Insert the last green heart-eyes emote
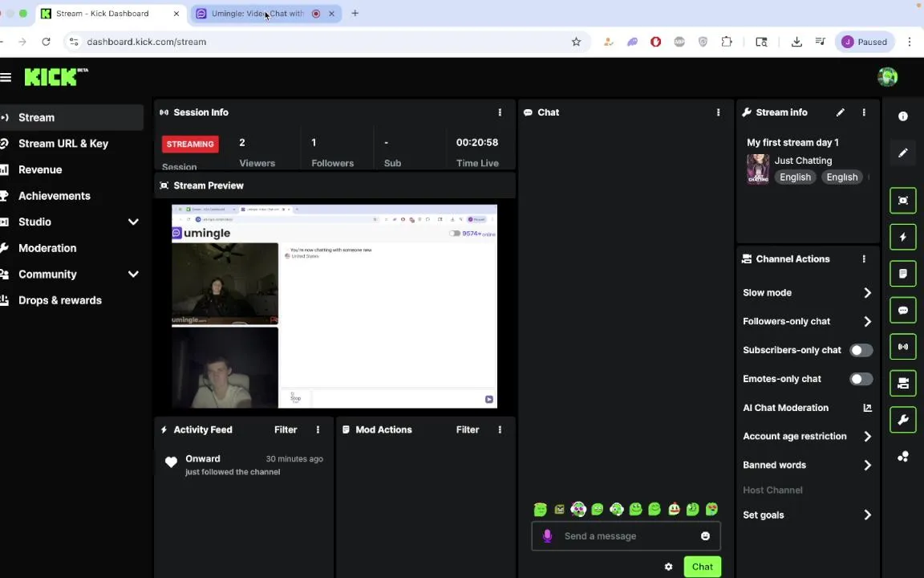This screenshot has width=924, height=578. 712,509
